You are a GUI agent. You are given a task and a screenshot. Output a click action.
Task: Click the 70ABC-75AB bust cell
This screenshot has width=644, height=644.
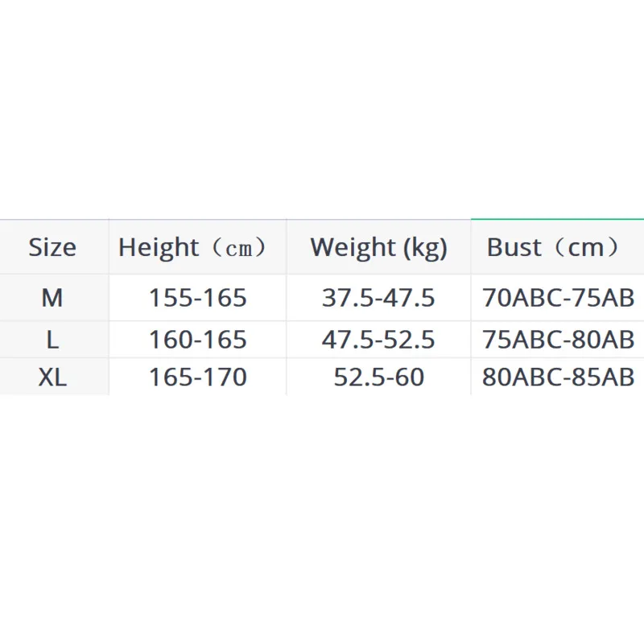(559, 298)
